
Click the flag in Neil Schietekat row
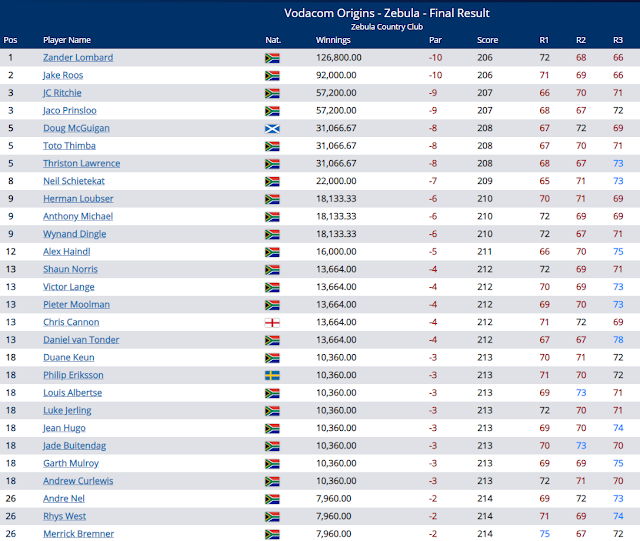tap(272, 182)
